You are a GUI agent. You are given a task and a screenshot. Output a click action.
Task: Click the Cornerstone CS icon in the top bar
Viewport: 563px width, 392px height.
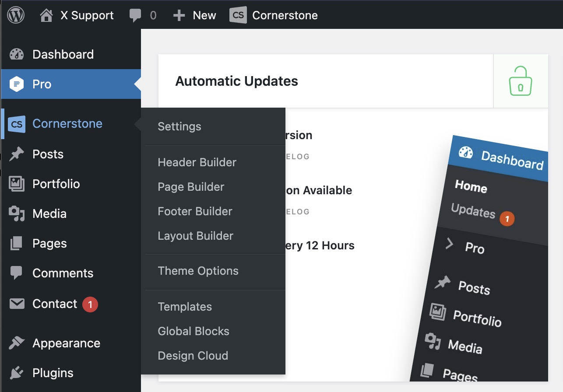click(x=238, y=15)
